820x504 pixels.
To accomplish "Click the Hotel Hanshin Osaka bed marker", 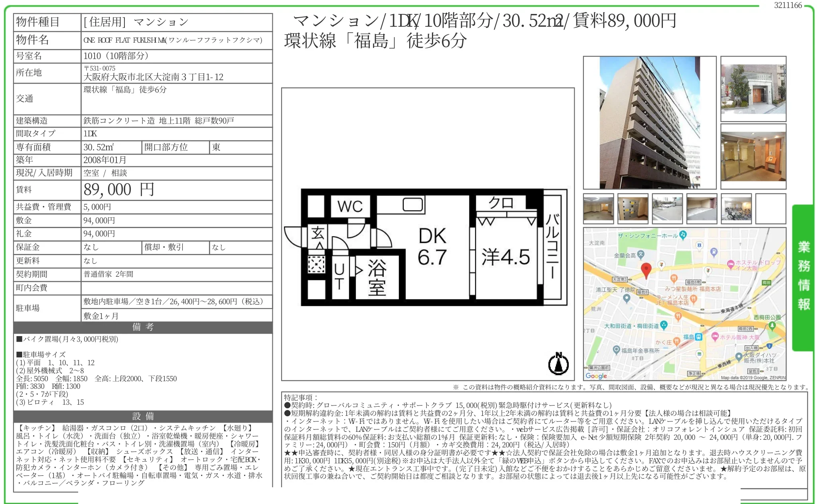I will 715,337.
